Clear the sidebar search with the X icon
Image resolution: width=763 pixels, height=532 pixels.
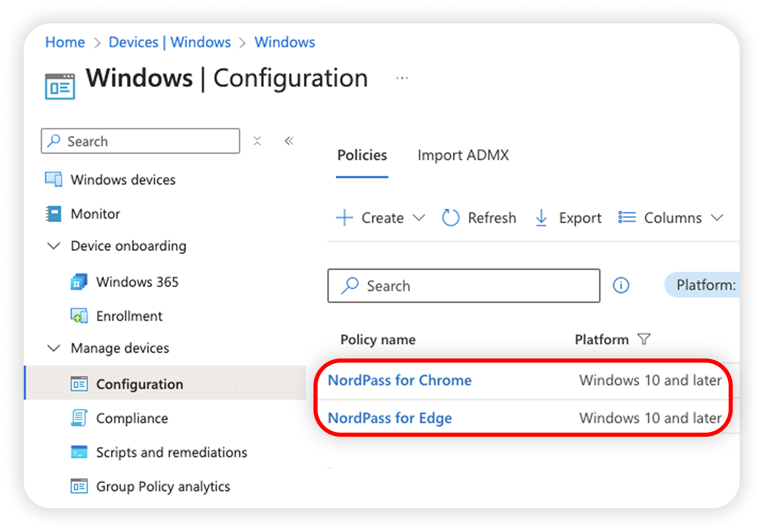[257, 141]
